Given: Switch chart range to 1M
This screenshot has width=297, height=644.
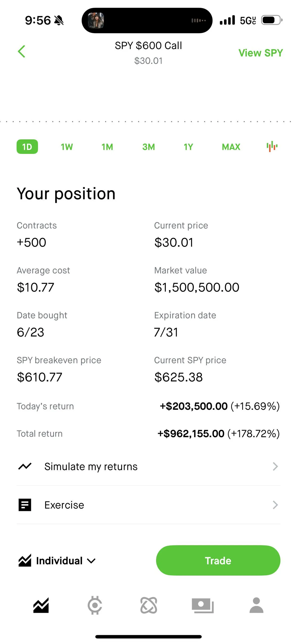Looking at the screenshot, I should click(107, 147).
